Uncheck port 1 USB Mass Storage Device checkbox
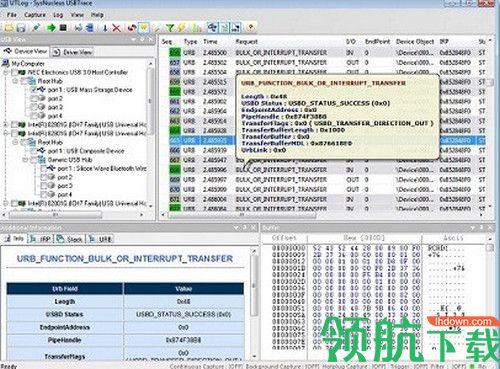Screen dimensions: 500x369 [34, 90]
